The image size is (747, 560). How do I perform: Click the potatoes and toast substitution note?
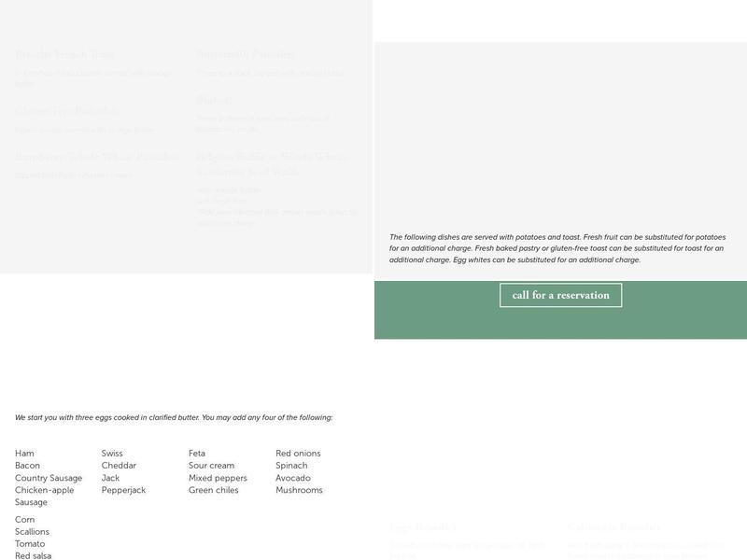tap(557, 248)
